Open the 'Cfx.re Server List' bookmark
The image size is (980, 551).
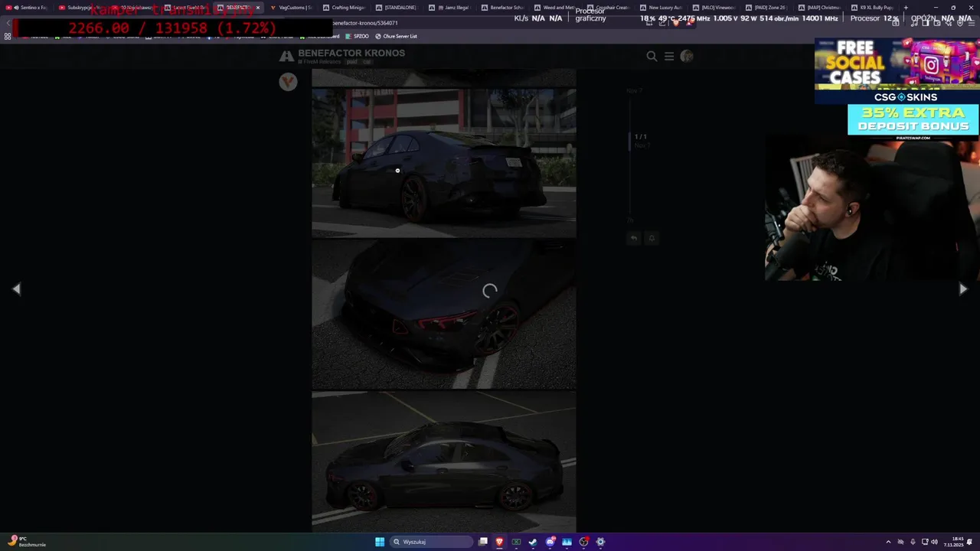[396, 36]
